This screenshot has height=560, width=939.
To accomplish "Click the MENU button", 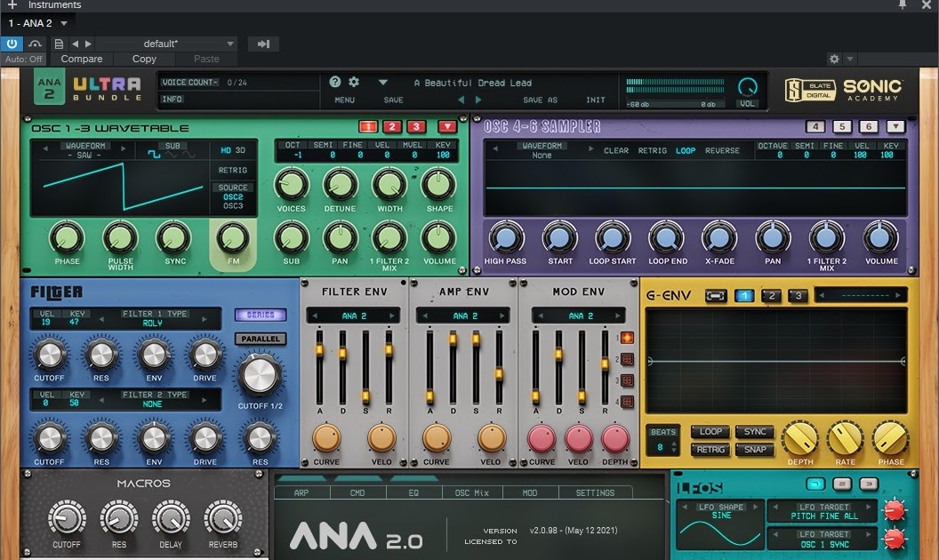I will 344,100.
